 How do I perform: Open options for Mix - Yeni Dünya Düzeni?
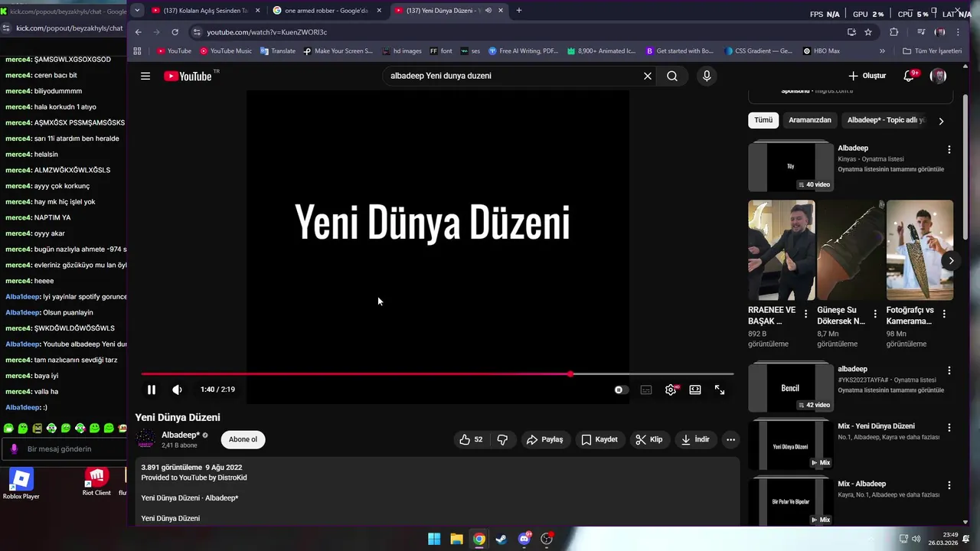949,428
